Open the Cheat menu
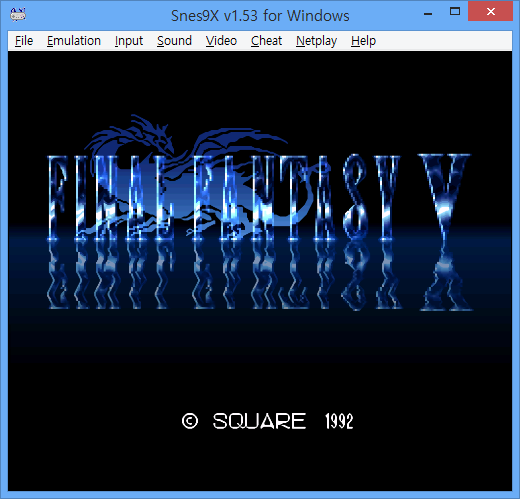The image size is (520, 499). tap(266, 41)
